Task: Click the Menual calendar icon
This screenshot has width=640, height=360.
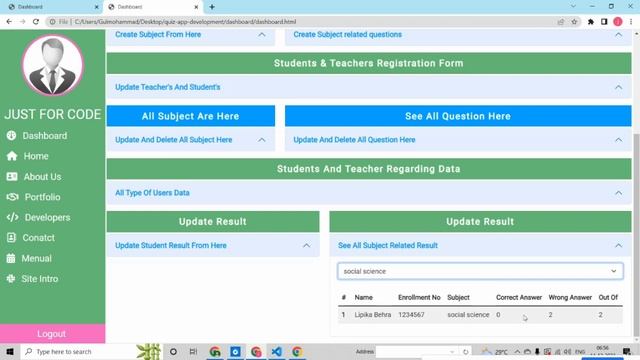Action: click(x=11, y=258)
